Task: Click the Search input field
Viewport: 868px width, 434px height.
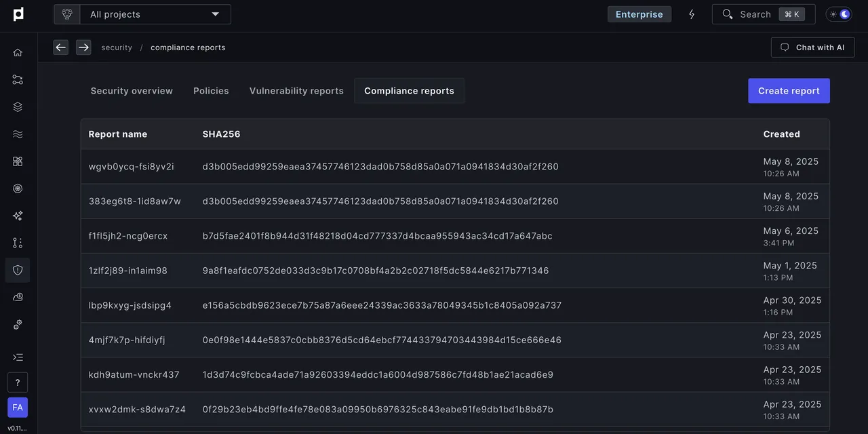Action: pos(764,14)
